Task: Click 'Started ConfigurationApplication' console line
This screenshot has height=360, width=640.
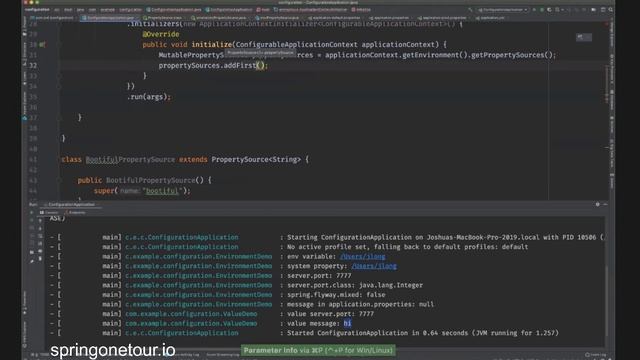Action: [423, 333]
